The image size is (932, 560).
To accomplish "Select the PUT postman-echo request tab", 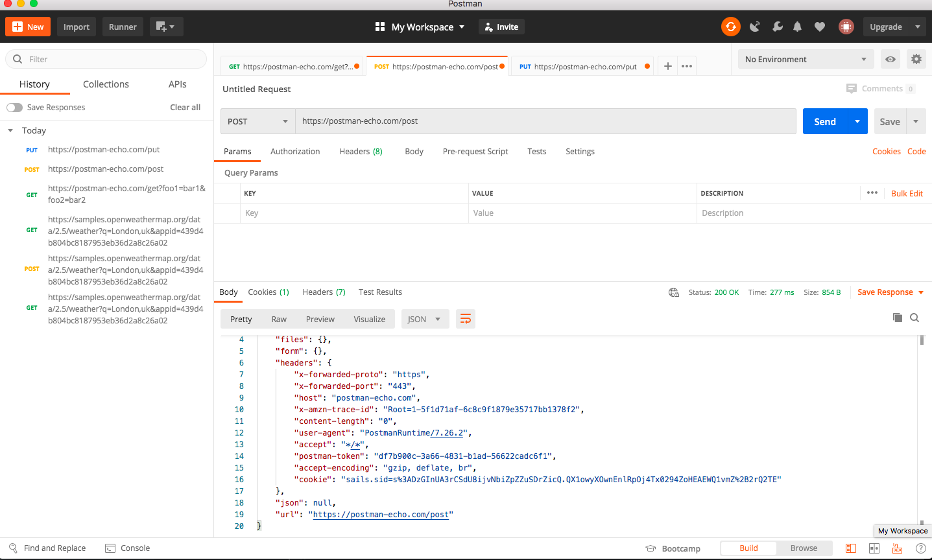I will 583,66.
